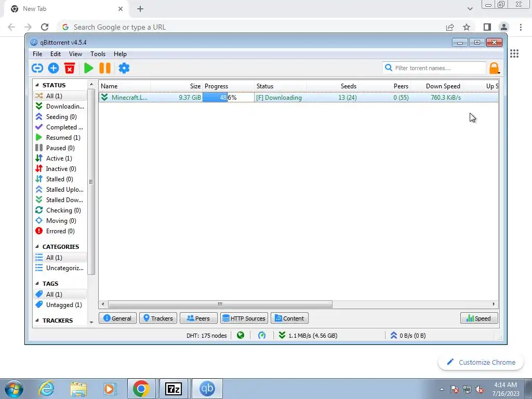Click the horizontal scrollbar right arrow

[x=494, y=304]
